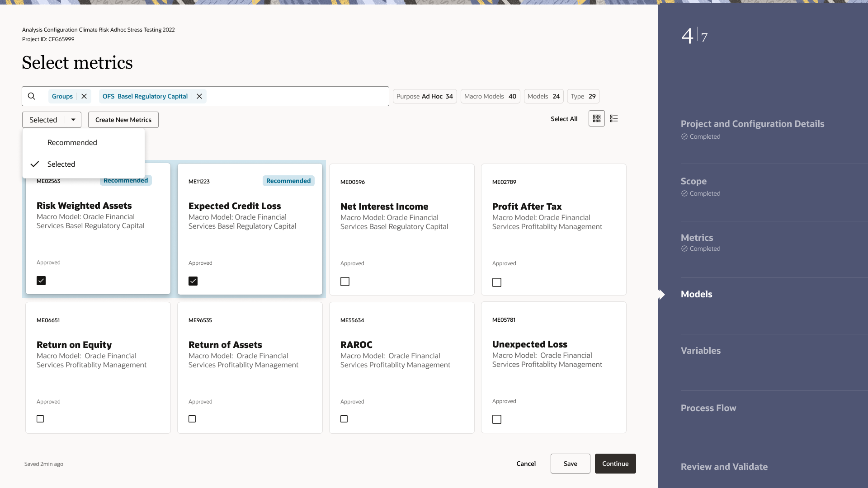Choose Recommended from the dropdown menu
The height and width of the screenshot is (488, 868).
(x=84, y=142)
